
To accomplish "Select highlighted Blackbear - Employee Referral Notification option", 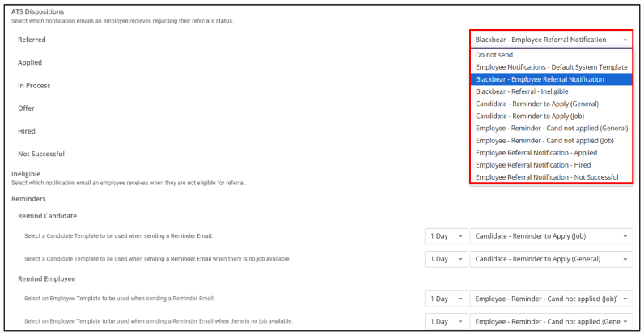I will point(551,79).
